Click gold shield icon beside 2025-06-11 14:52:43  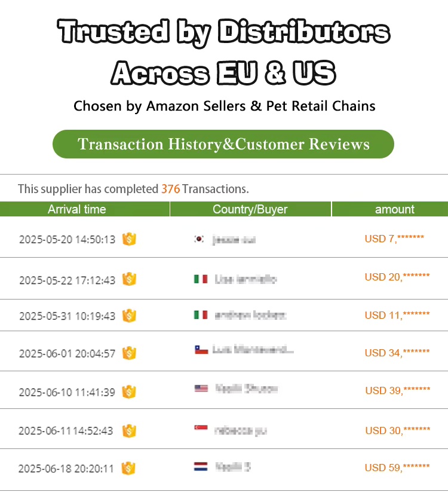point(130,430)
